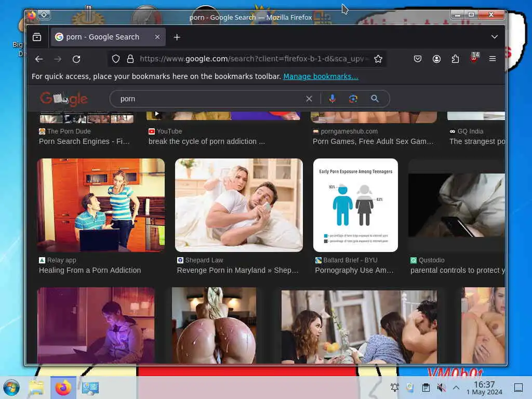Open 'Pornography Use Am...' result title
The image size is (532, 399).
[354, 270]
